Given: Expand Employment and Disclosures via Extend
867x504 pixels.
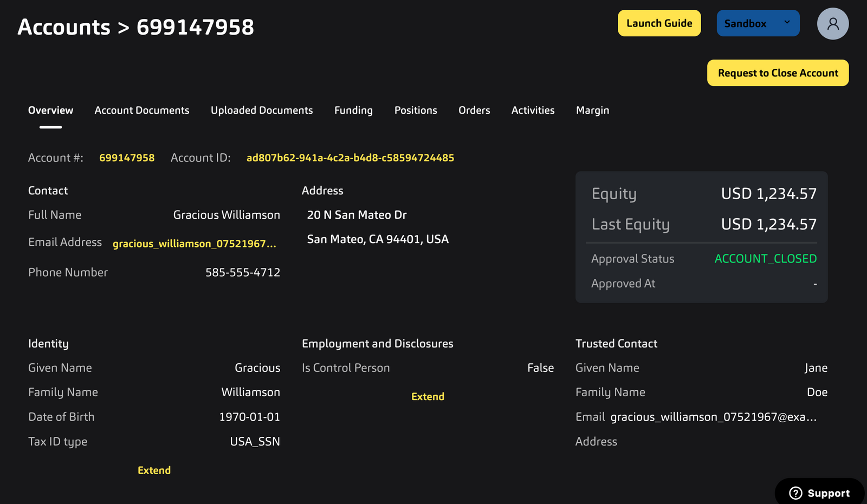Looking at the screenshot, I should 428,396.
